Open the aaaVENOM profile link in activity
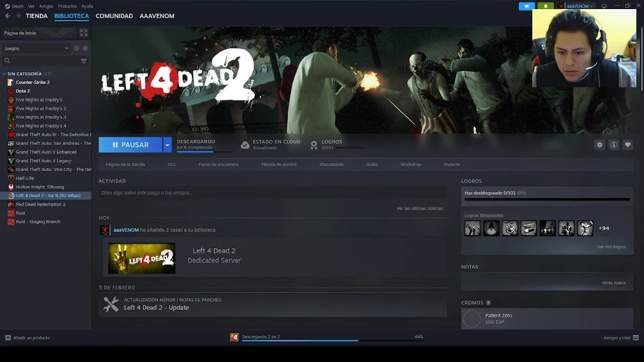This screenshot has height=362, width=644. (x=126, y=230)
